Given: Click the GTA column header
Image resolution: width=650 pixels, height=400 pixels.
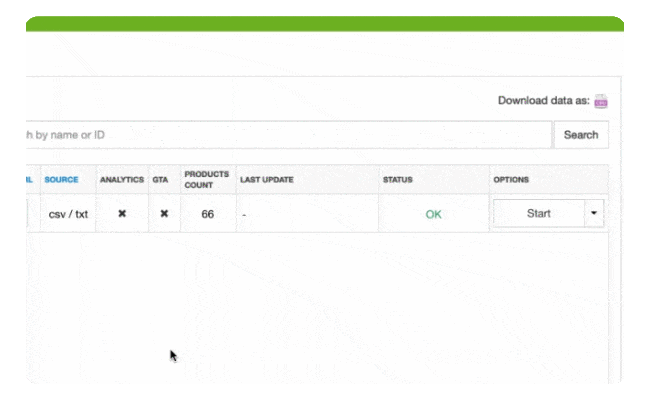Looking at the screenshot, I should tap(160, 179).
